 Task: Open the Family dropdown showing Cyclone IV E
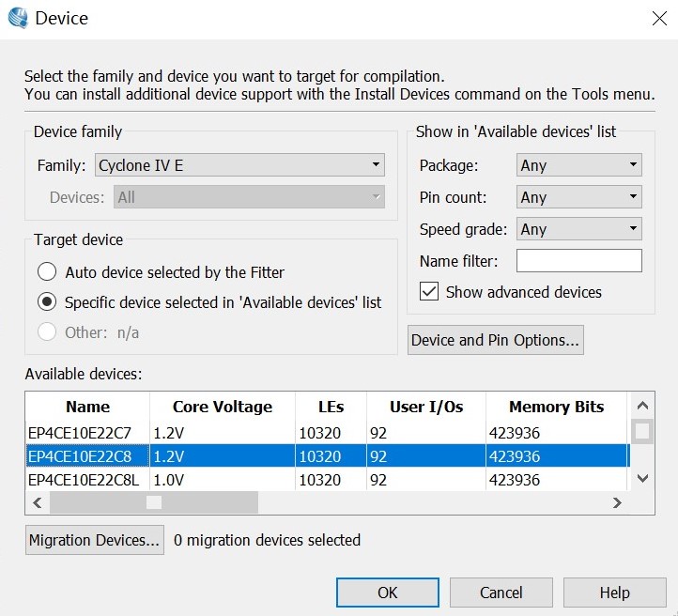239,165
